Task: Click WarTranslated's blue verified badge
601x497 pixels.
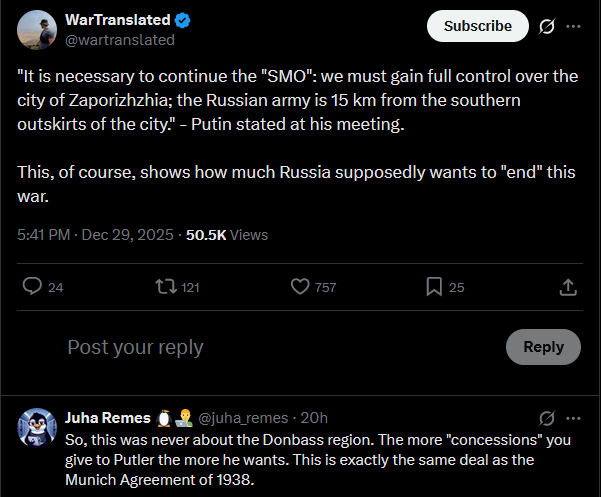Action: 182,20
